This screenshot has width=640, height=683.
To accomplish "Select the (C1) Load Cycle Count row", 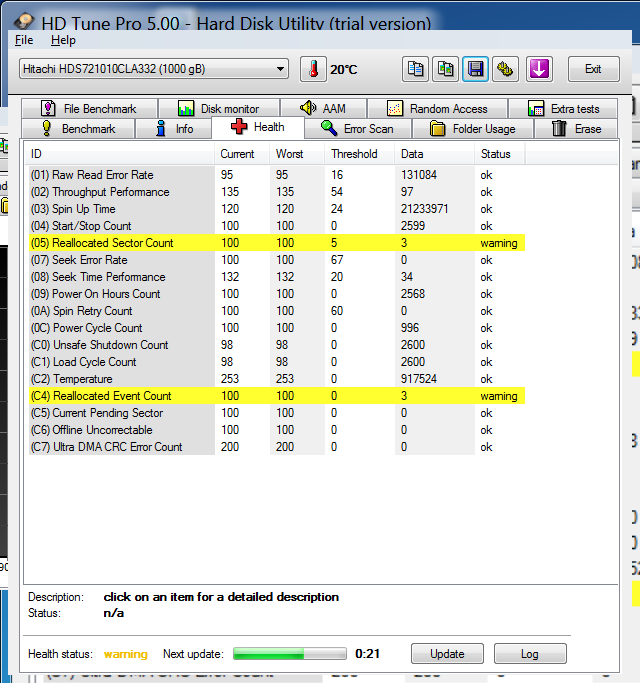I will (277, 362).
